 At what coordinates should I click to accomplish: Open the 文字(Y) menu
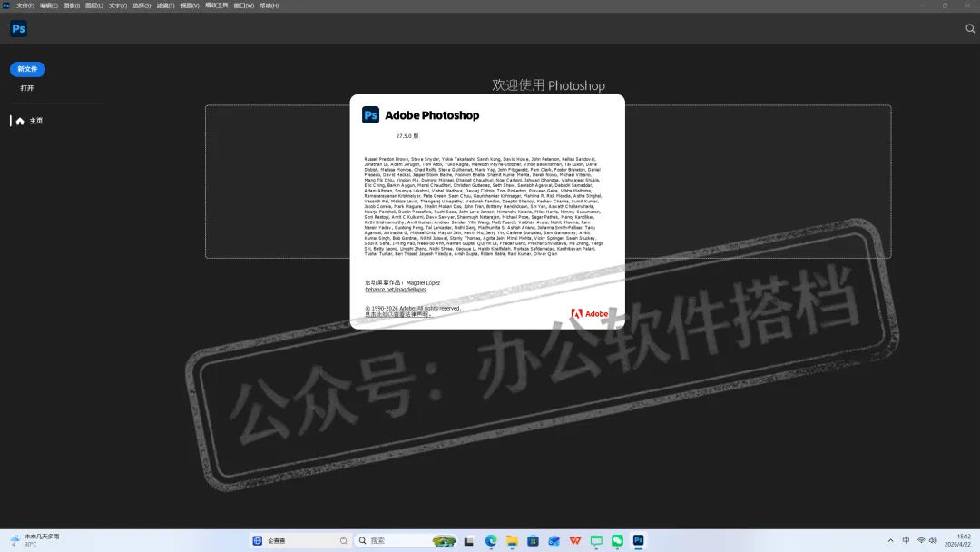117,5
